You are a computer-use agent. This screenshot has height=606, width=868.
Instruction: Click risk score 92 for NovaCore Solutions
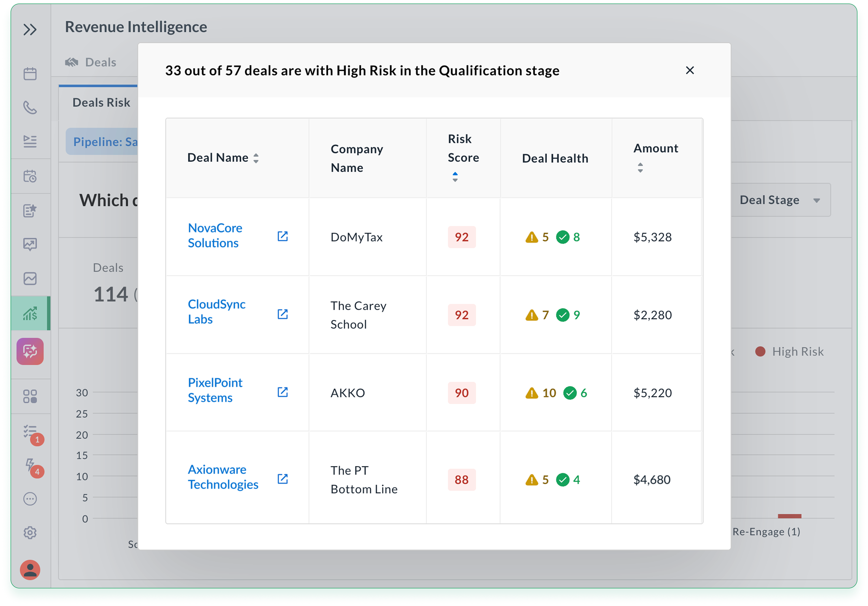pos(462,237)
